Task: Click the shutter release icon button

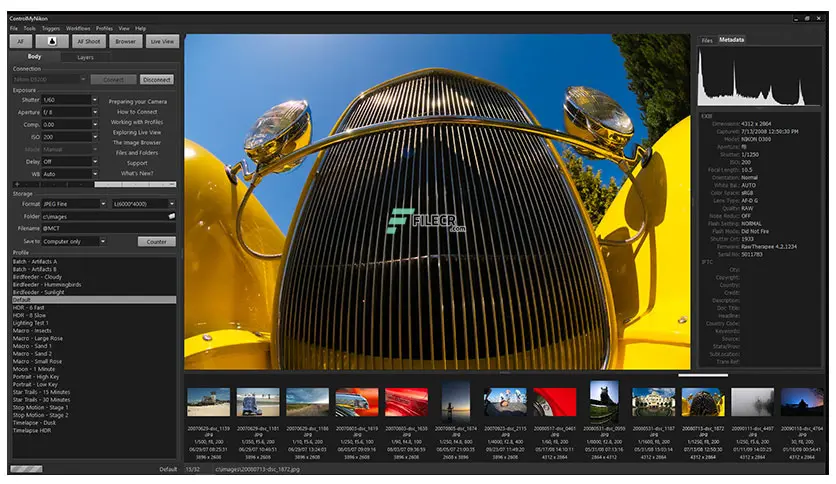Action: click(52, 41)
